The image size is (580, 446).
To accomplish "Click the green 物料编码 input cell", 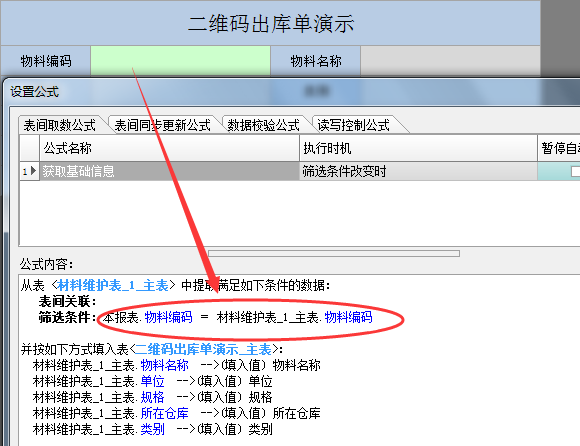I will click(181, 61).
